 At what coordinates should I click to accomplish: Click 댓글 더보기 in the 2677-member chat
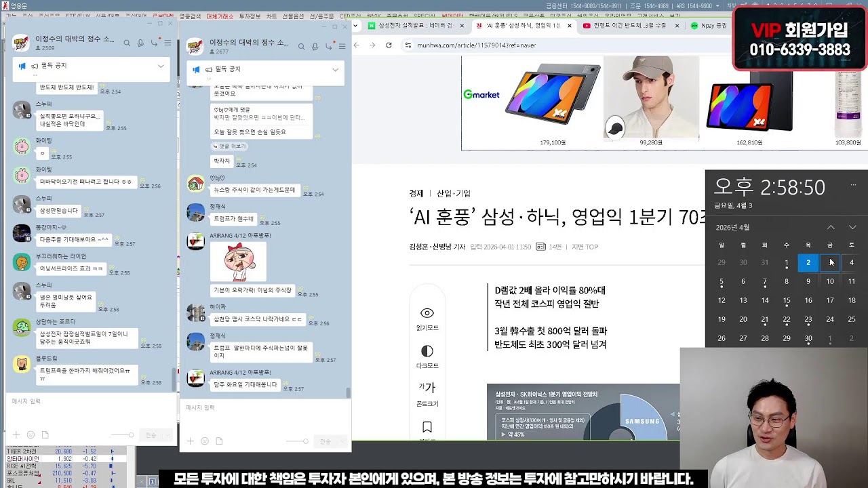[229, 146]
